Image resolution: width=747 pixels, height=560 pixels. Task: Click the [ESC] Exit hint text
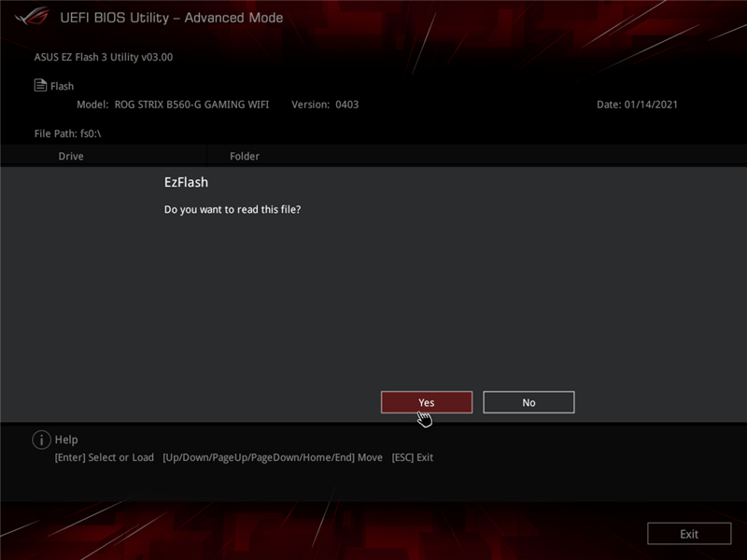click(413, 457)
